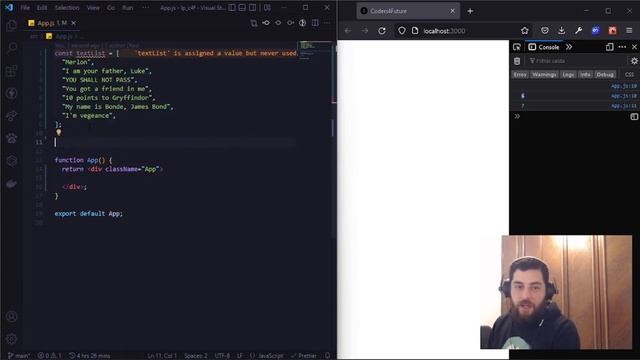Screen dimensions: 640x360
Task: Open Save to Pocket icon
Action: pos(544,31)
